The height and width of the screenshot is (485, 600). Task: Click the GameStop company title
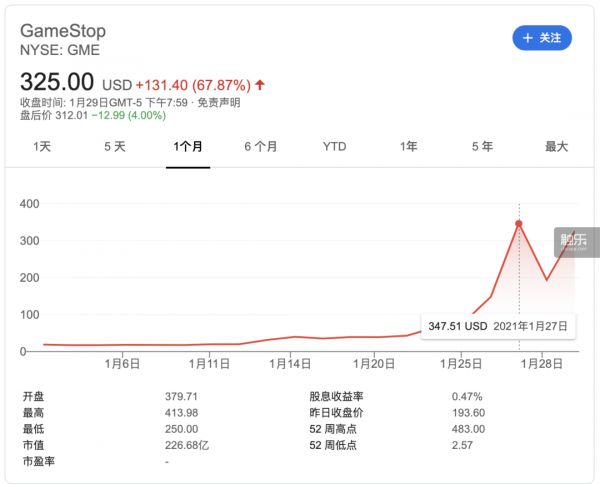pyautogui.click(x=63, y=31)
